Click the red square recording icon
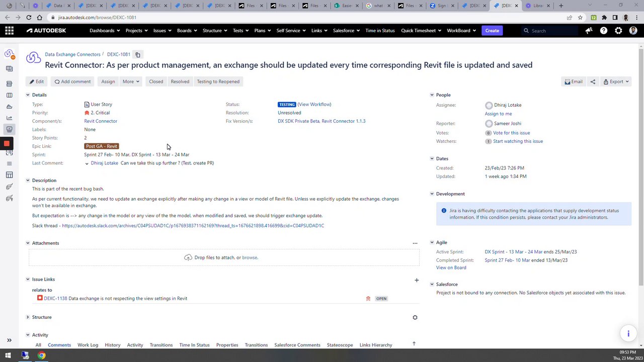Viewport: 644px width, 362px height. coord(7,144)
